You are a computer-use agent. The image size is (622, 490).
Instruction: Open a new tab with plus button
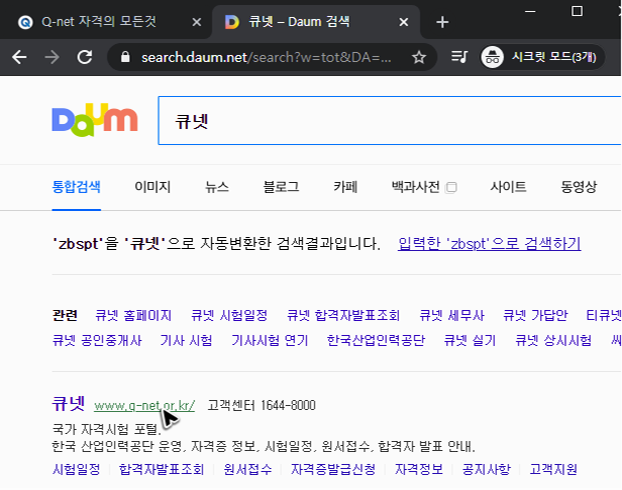click(442, 22)
